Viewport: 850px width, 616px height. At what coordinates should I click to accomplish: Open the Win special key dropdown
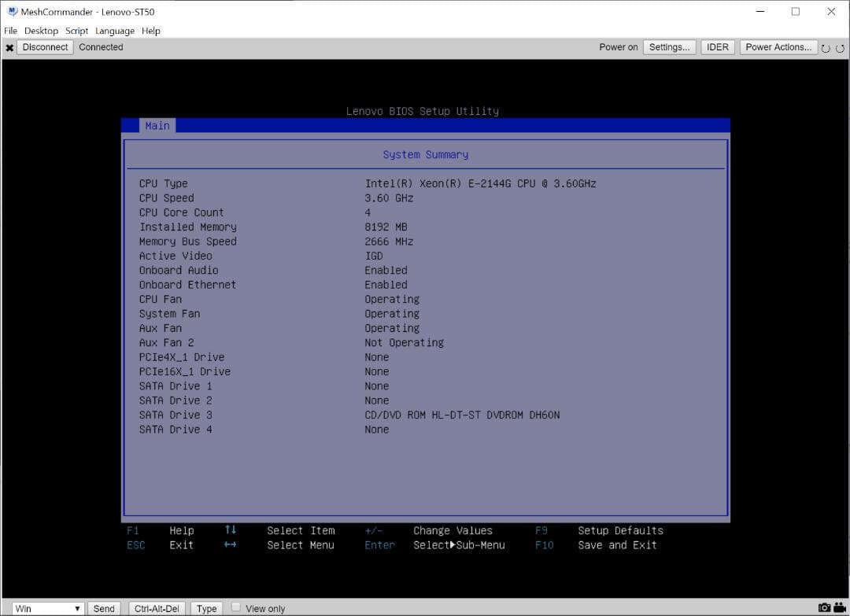pos(47,608)
